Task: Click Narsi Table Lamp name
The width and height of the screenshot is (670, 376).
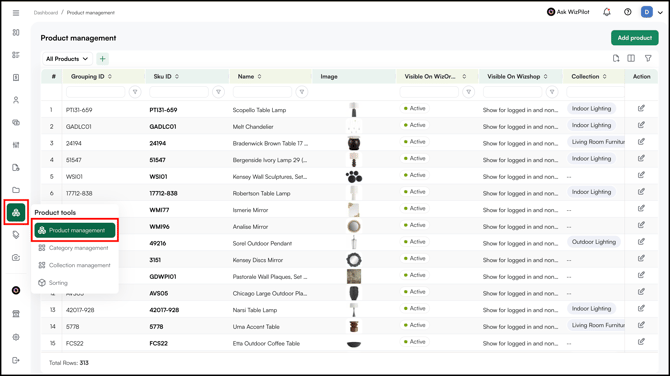Action: 255,310
